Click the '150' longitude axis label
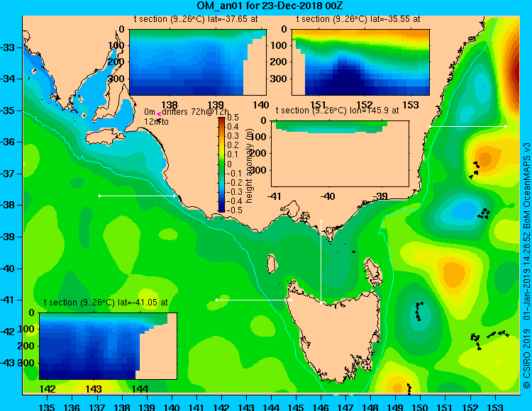532x411 pixels. 421,407
